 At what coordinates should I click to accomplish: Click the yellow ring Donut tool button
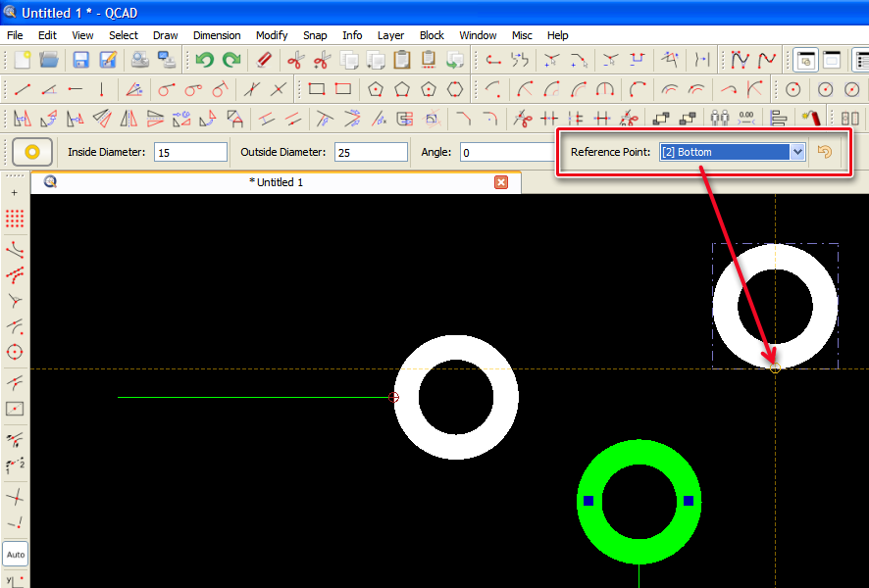pos(32,152)
